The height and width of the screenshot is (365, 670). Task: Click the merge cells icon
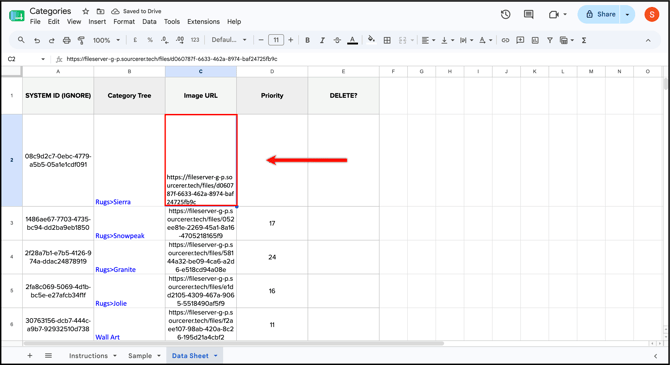[x=403, y=40]
